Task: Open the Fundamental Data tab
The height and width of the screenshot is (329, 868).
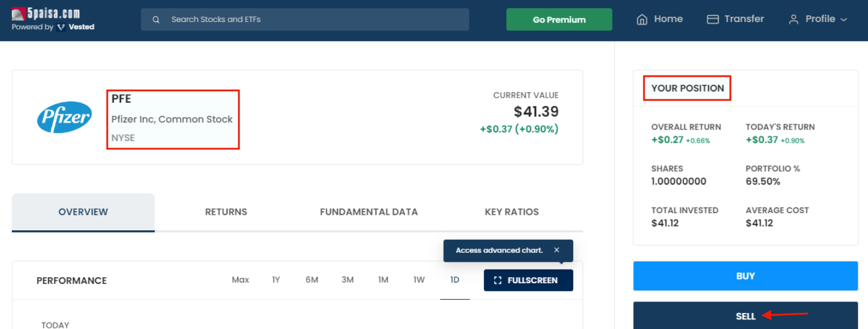Action: coord(369,212)
